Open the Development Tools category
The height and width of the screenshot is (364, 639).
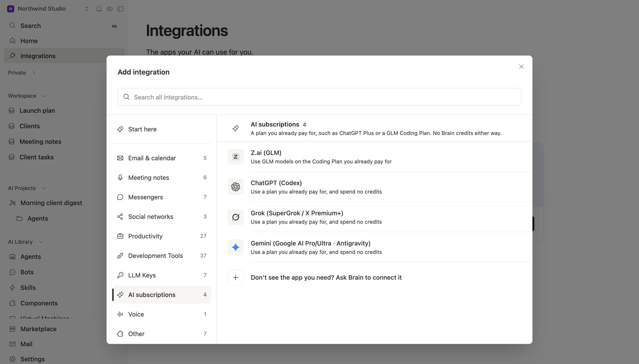(162, 256)
